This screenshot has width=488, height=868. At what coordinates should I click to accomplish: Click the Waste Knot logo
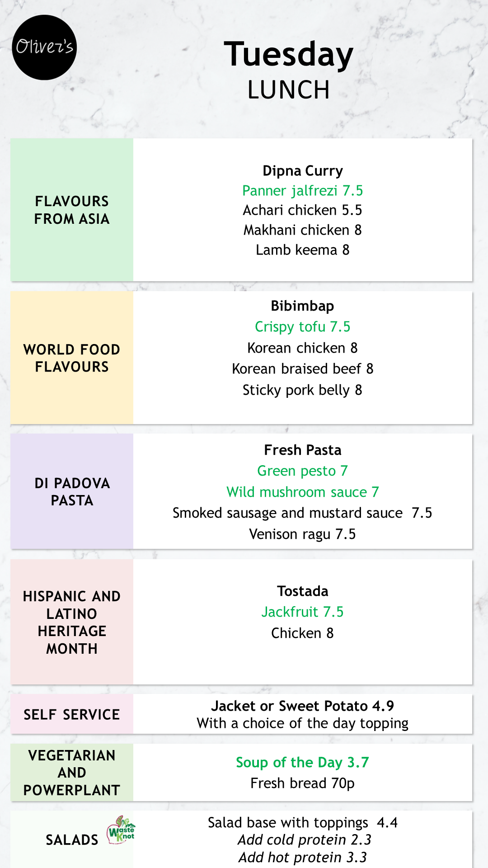point(121,831)
